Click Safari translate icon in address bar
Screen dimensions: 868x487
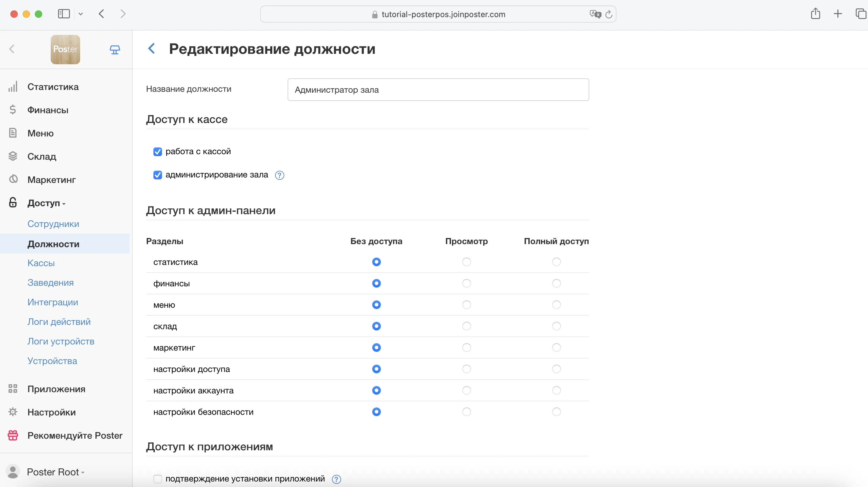point(595,14)
